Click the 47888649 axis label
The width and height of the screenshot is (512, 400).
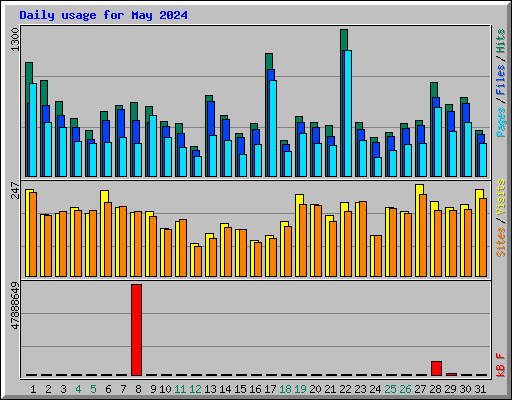(x=15, y=305)
